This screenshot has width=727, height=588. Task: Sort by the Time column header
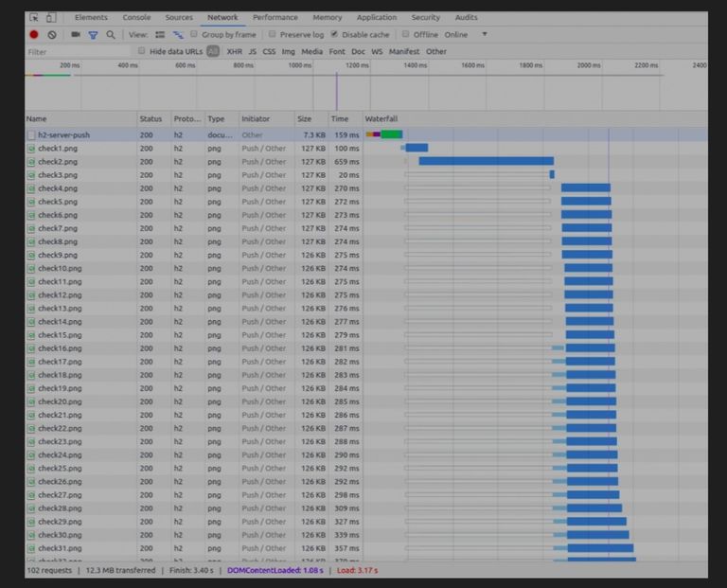coord(346,119)
